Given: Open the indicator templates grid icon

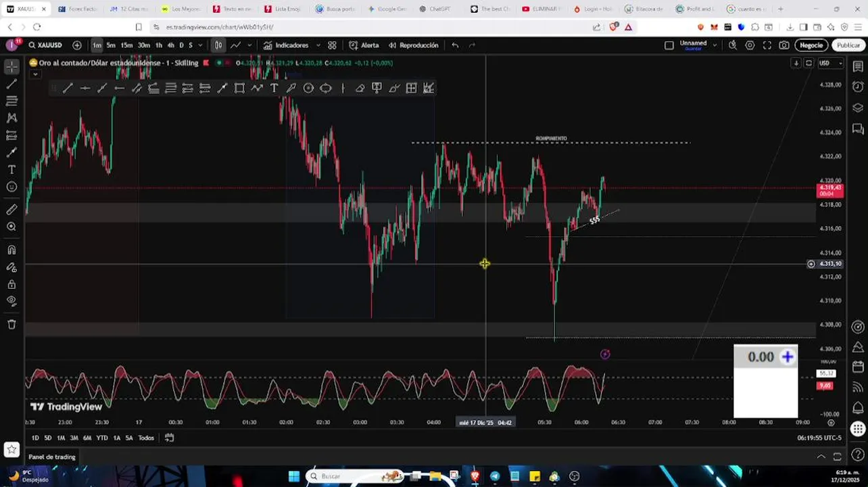Looking at the screenshot, I should 332,45.
